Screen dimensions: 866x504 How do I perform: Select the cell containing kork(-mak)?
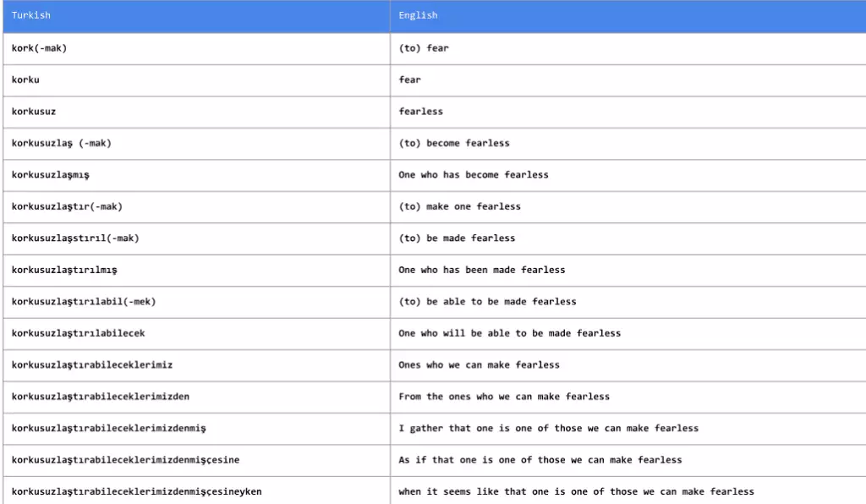[x=196, y=48]
